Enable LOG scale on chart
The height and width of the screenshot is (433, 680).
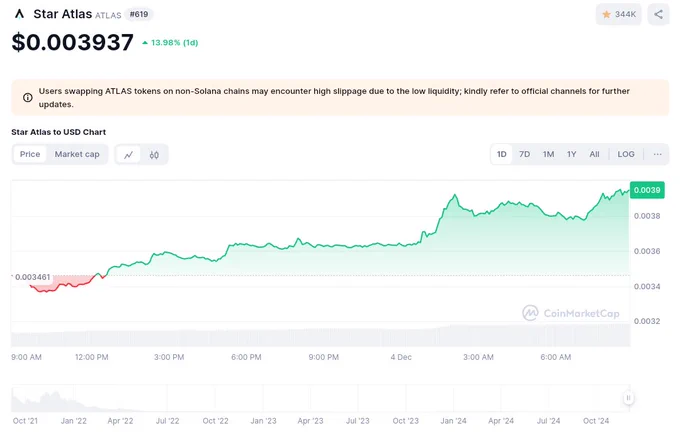[626, 154]
